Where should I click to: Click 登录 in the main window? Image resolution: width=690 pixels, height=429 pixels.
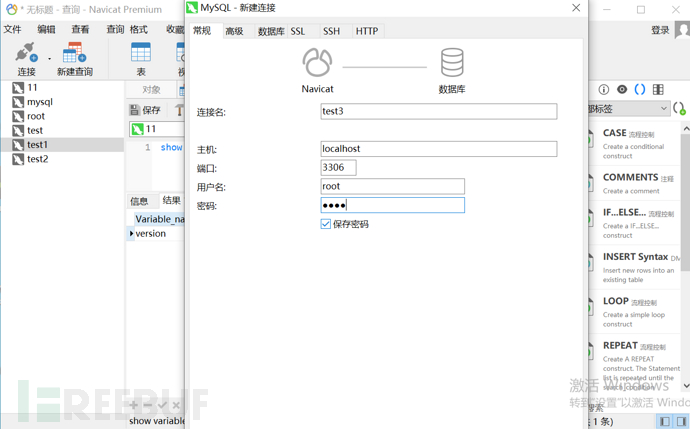click(660, 30)
